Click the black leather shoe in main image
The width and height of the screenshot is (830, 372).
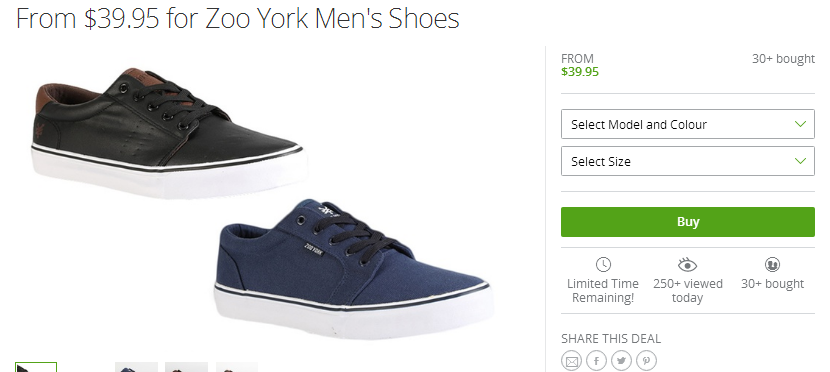point(168,133)
